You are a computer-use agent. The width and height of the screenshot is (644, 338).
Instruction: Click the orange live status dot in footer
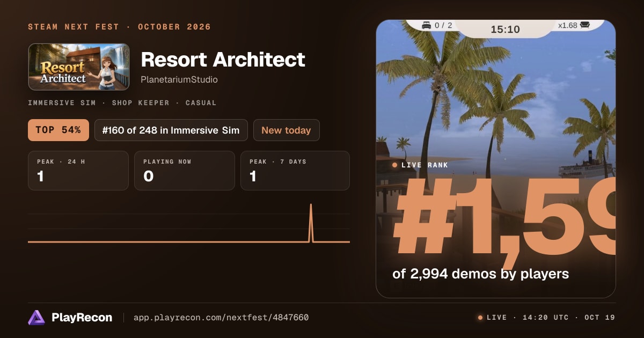[x=480, y=318]
